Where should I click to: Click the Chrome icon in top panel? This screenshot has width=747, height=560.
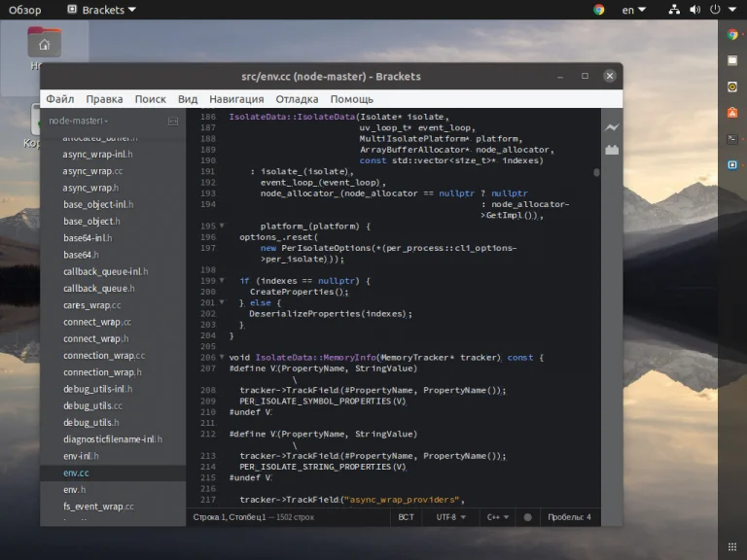click(598, 10)
